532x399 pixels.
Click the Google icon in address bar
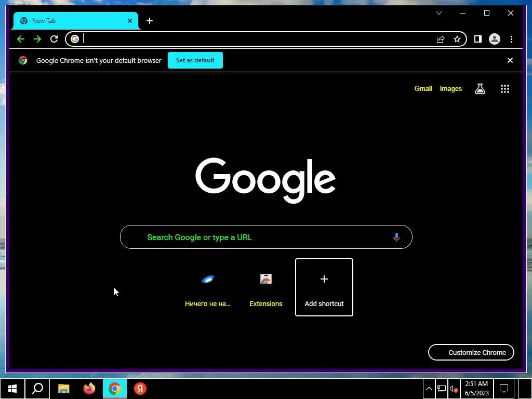pyautogui.click(x=75, y=39)
